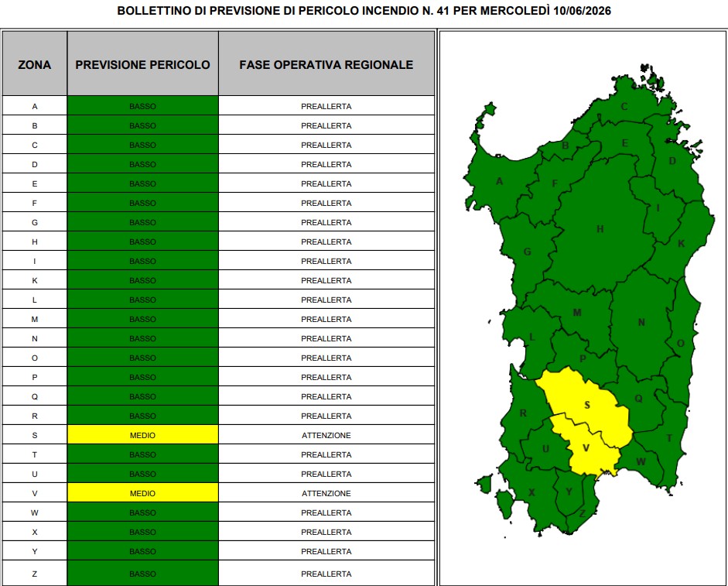Click BASSO cell in zone T row

coord(142,454)
